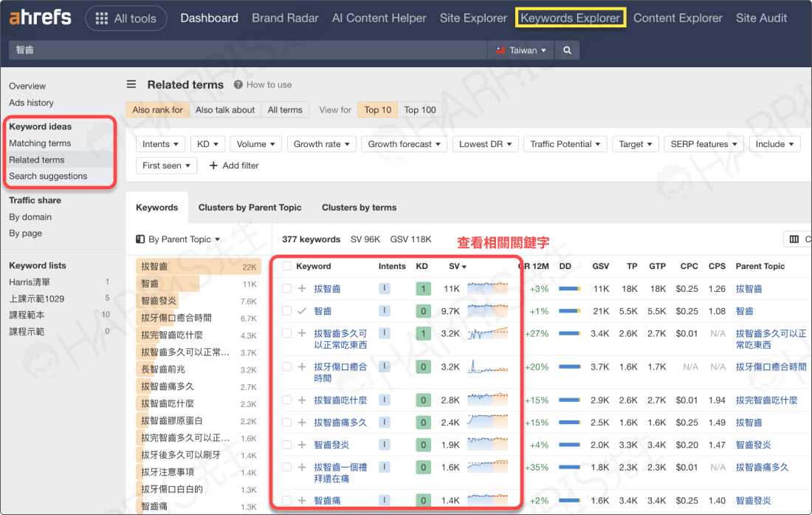812x515 pixels.
Task: Check the box for keyword 智齒
Action: click(286, 311)
